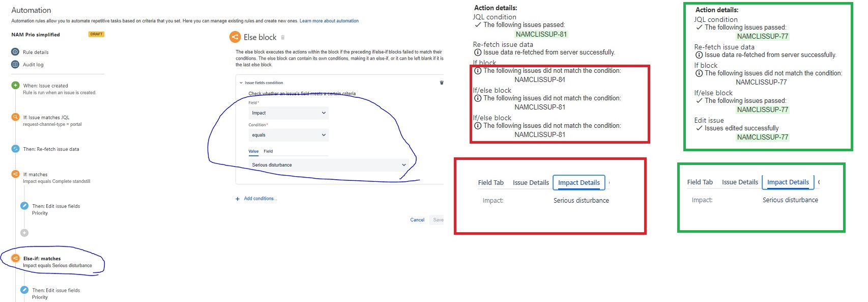
Task: Click 'Issues edited successfully' text
Action: click(742, 128)
